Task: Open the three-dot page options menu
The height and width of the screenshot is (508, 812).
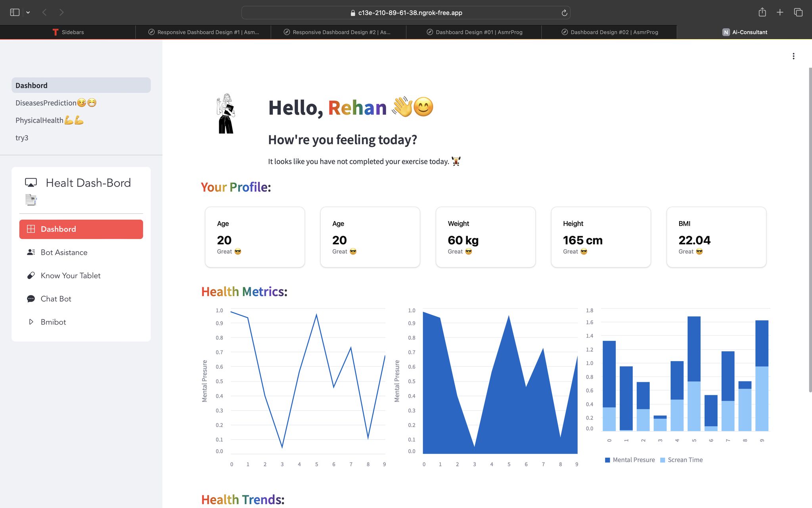Action: point(793,56)
